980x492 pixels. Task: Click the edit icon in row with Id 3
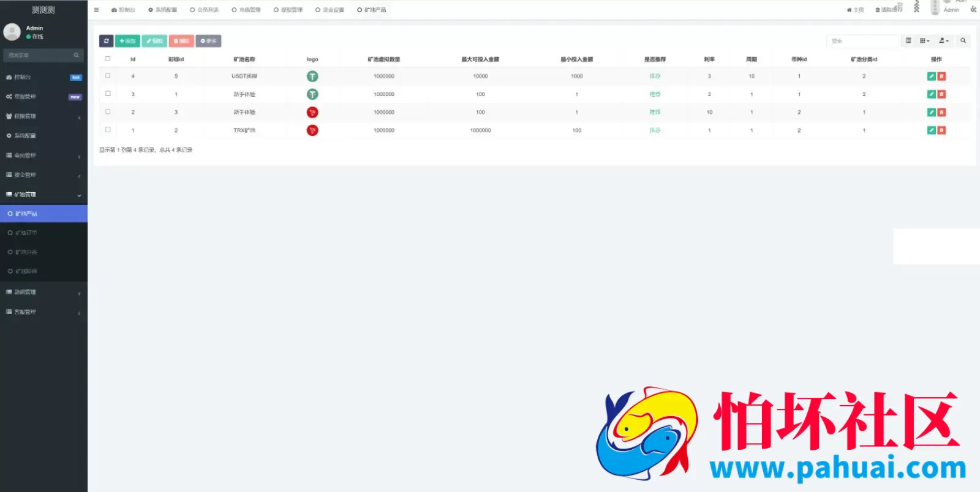[931, 94]
